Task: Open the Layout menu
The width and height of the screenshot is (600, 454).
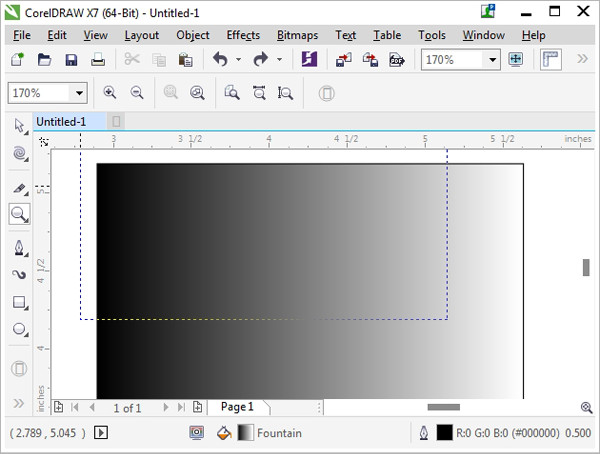Action: [142, 35]
